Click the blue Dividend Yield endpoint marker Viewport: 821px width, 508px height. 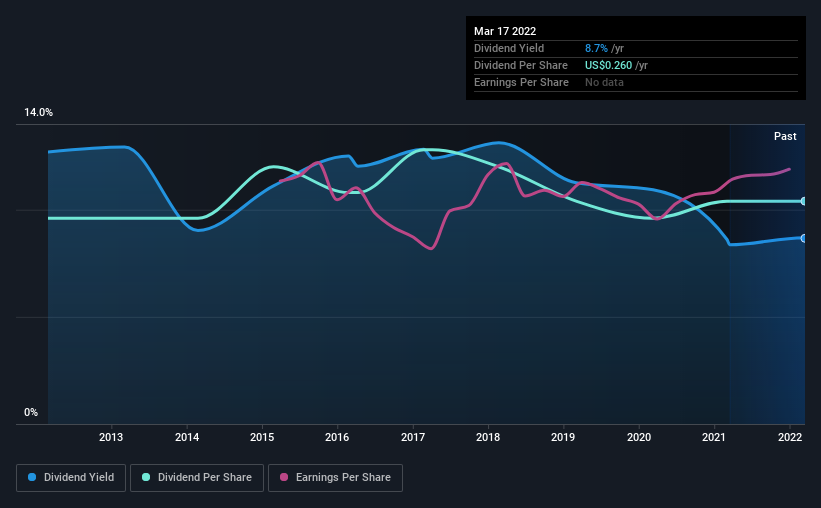pyautogui.click(x=803, y=238)
